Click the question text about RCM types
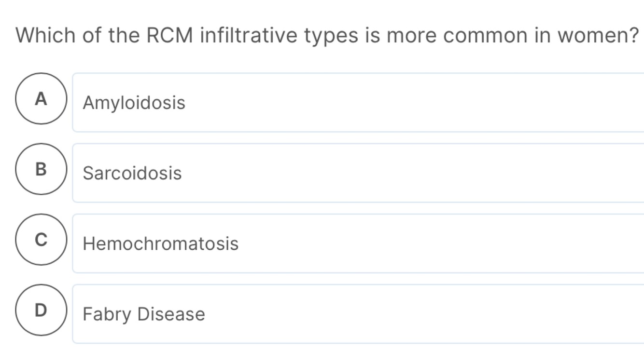The image size is (644, 364). [x=328, y=36]
